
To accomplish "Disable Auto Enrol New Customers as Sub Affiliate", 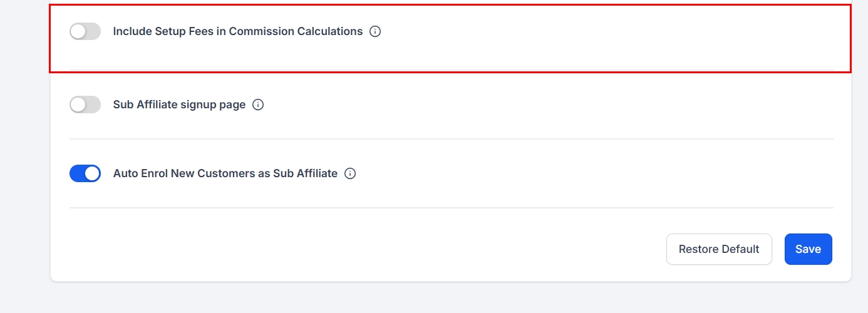I will [85, 173].
